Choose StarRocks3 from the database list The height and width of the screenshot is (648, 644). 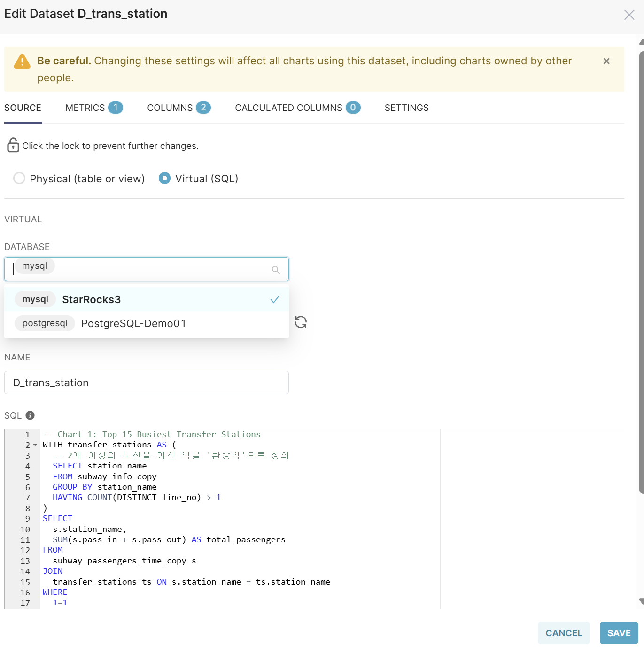91,299
